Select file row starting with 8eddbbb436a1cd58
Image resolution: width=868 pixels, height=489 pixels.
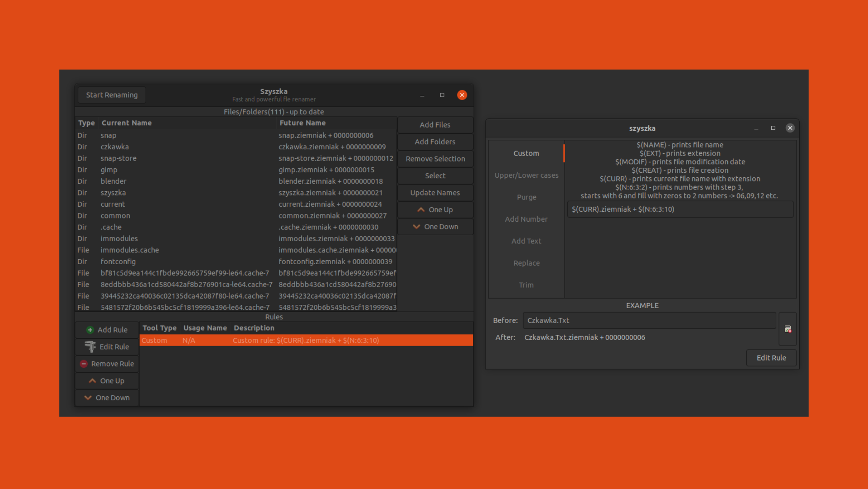click(x=236, y=285)
